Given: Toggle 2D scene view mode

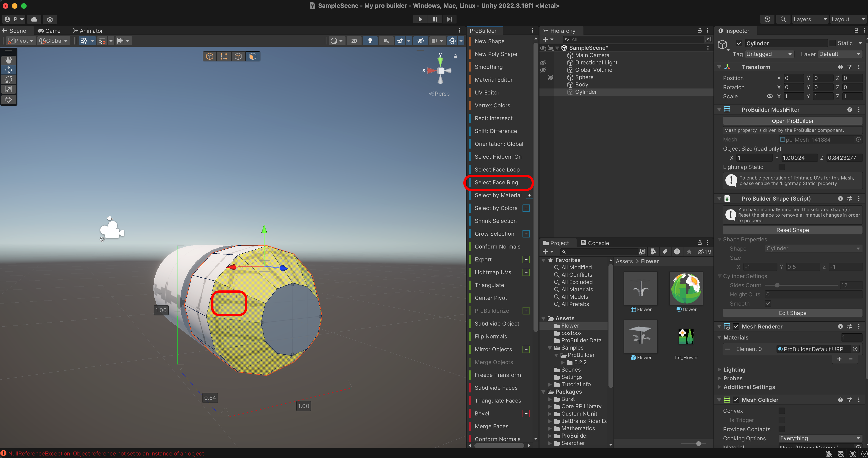Looking at the screenshot, I should click(354, 41).
